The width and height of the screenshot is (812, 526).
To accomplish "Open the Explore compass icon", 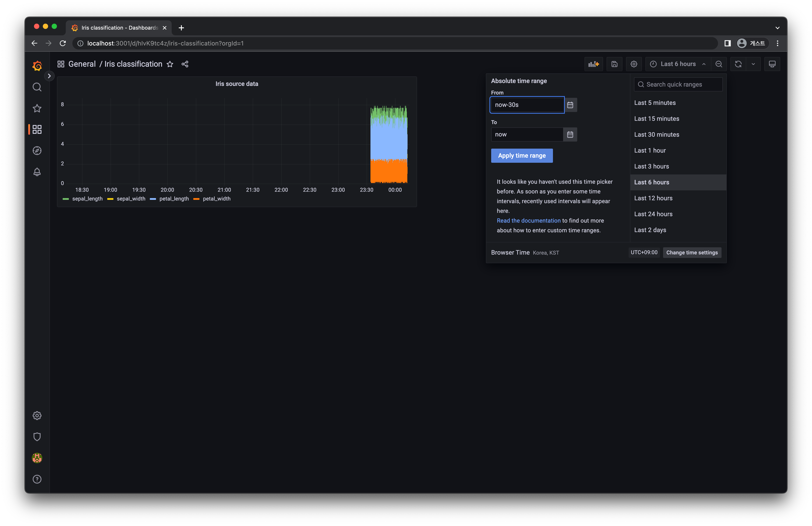I will click(x=37, y=151).
